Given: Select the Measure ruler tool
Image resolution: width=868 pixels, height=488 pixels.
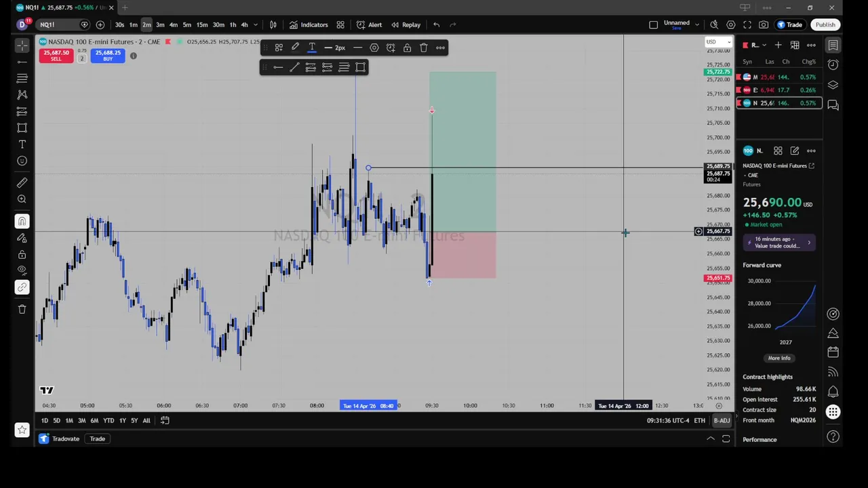Looking at the screenshot, I should click(22, 183).
